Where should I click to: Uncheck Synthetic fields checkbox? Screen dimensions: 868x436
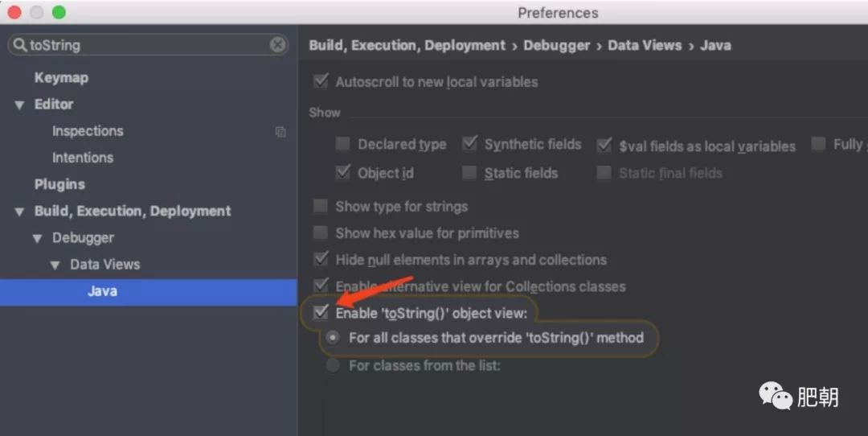pos(470,144)
